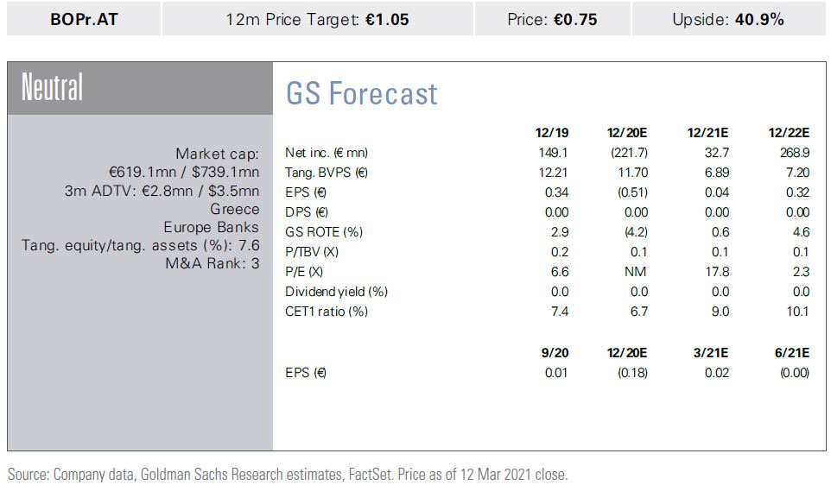831x504 pixels.
Task: Click the CET1 ratio (%) row label
Action: 326,312
